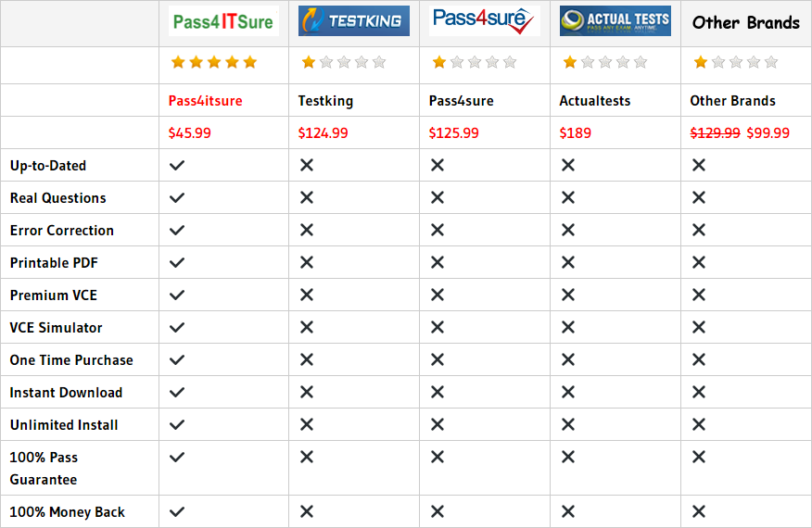
Task: Click the crossed-out $129.99 price
Action: (715, 133)
